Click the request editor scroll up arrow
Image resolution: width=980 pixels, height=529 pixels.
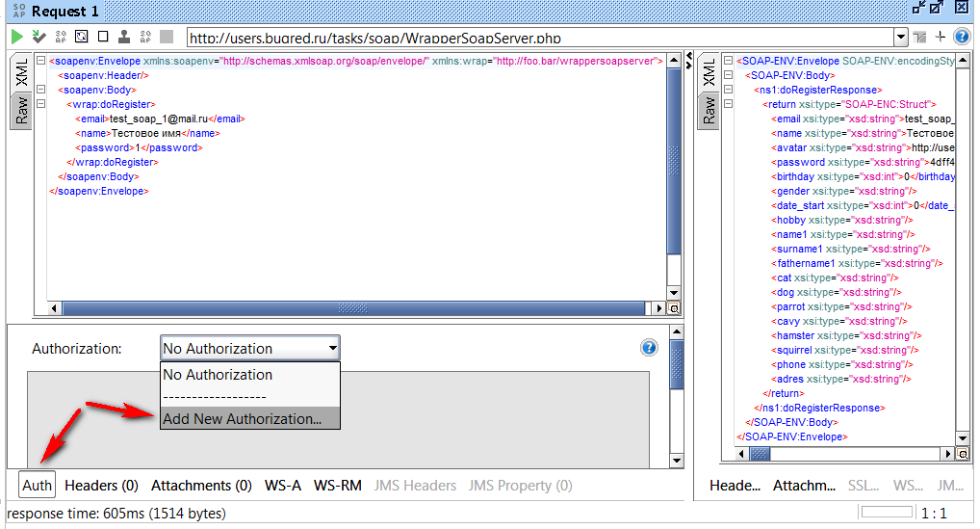[x=674, y=61]
